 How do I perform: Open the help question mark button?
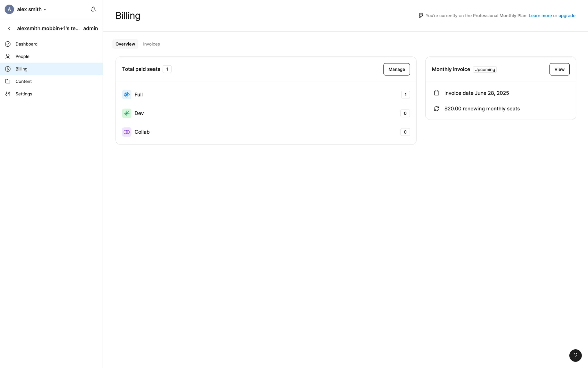(575, 355)
